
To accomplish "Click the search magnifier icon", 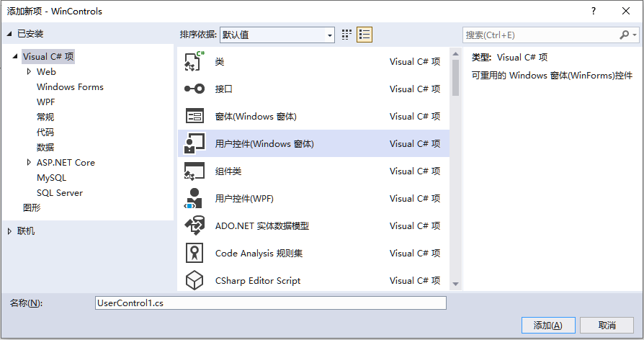I will [625, 35].
